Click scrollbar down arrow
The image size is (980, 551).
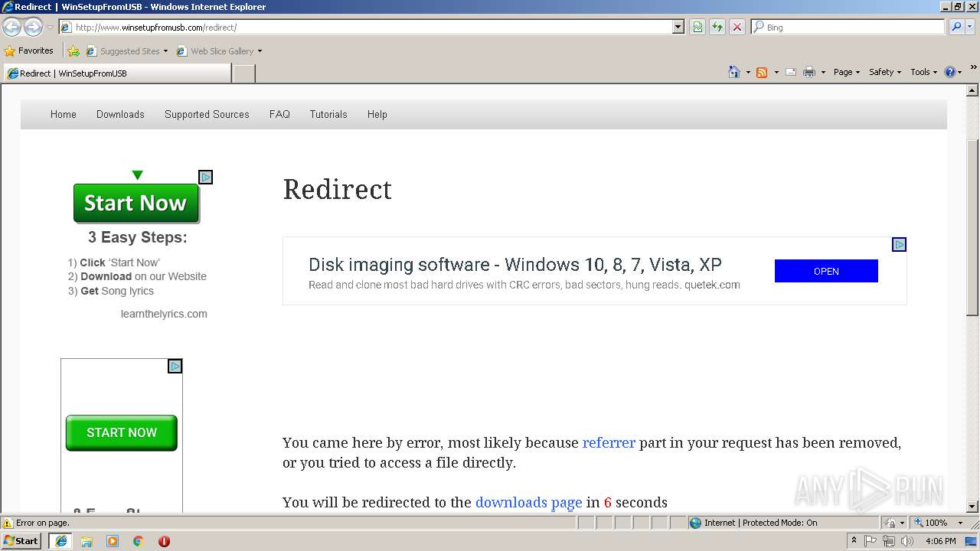(972, 507)
